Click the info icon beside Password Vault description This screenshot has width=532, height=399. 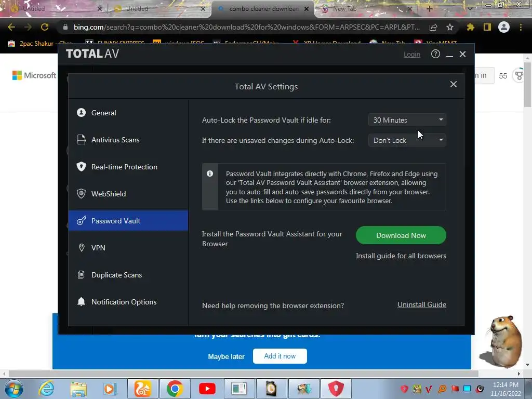coord(210,174)
